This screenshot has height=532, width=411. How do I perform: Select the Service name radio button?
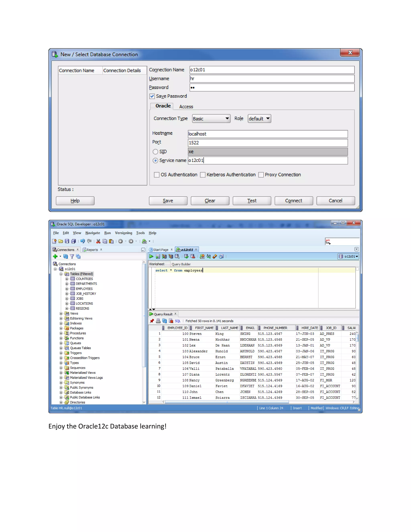click(x=155, y=161)
